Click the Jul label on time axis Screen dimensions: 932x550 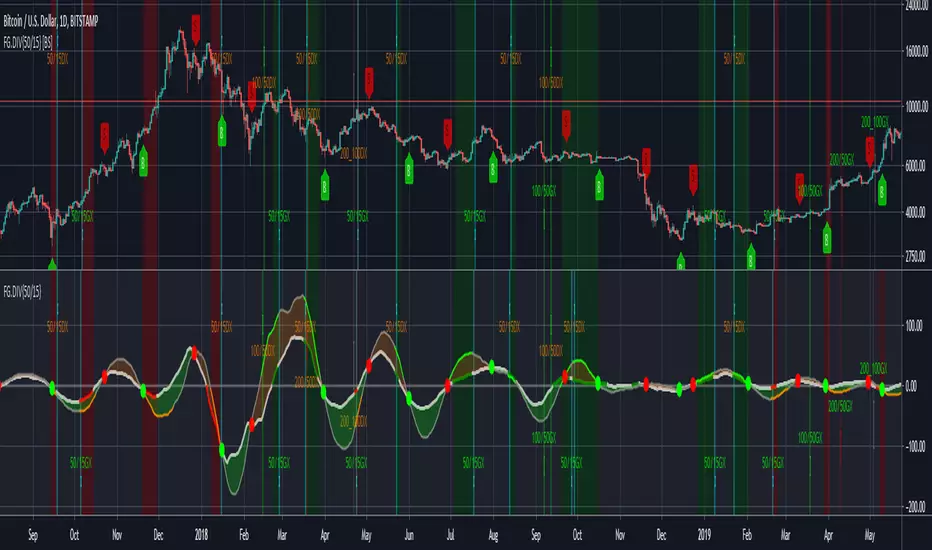click(451, 535)
